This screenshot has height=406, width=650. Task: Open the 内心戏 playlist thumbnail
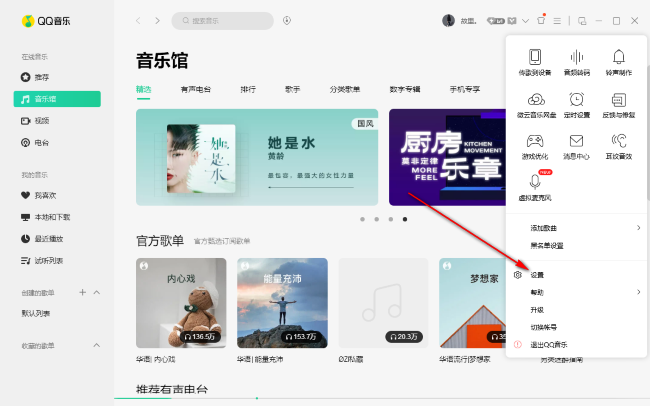point(181,302)
